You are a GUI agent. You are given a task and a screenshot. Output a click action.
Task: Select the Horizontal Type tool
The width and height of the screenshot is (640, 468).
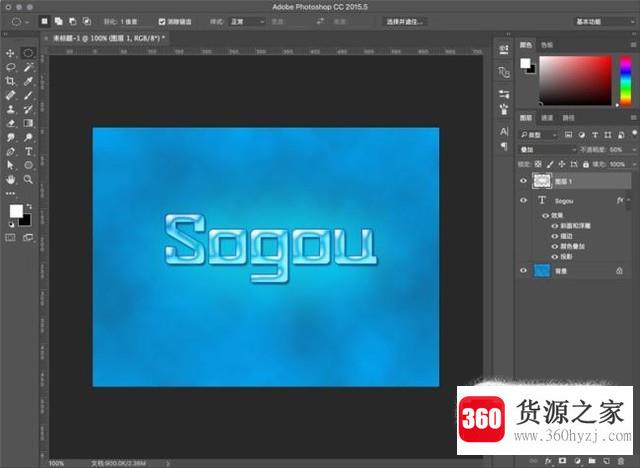pyautogui.click(x=28, y=152)
